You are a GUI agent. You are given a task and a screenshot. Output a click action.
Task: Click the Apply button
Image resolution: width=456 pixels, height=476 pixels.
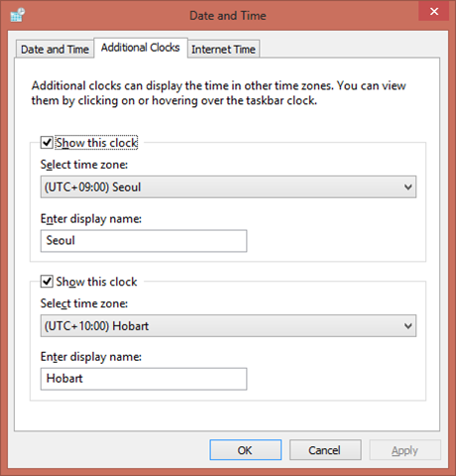(405, 450)
